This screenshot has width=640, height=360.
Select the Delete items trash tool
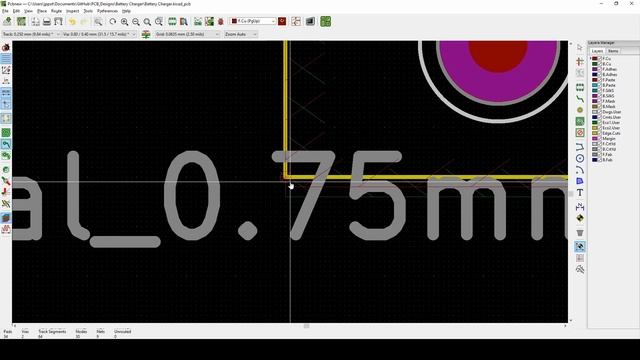click(x=580, y=233)
